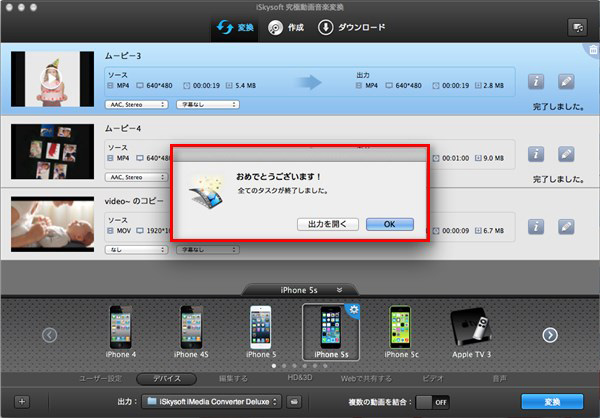Open output folder dropdown iSkysoft iMedia Converter Deluxe
This screenshot has width=600, height=418.
coord(212,402)
